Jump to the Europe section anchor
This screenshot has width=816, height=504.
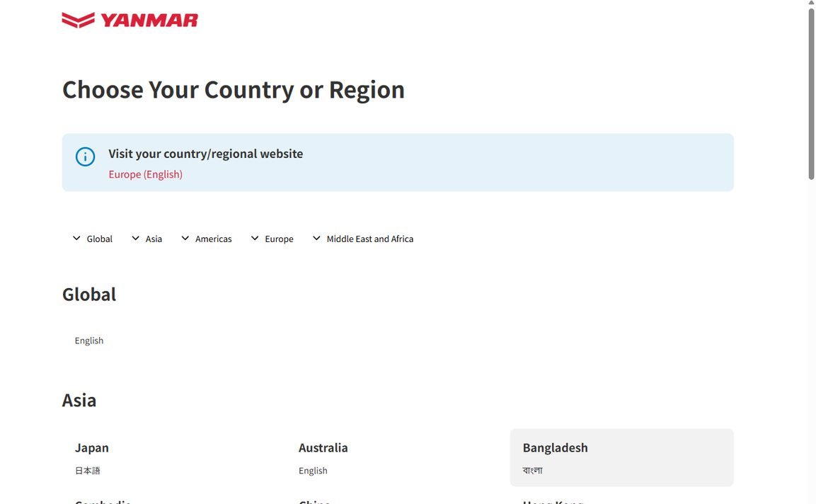tap(272, 239)
